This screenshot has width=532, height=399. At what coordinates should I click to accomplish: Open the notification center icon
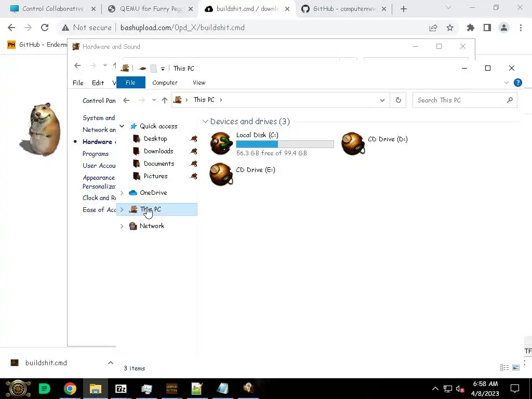515,389
